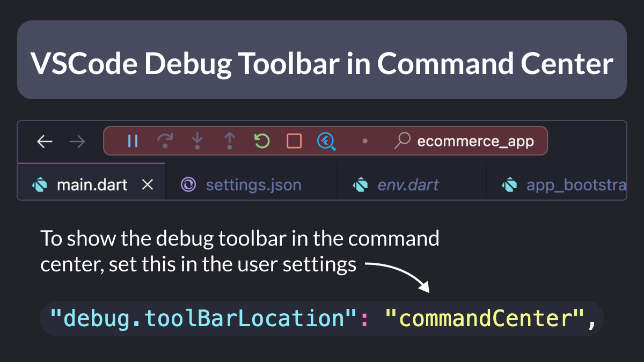Open the ecommerce_app command center search
Viewport: 644px width, 362px height.
(464, 141)
